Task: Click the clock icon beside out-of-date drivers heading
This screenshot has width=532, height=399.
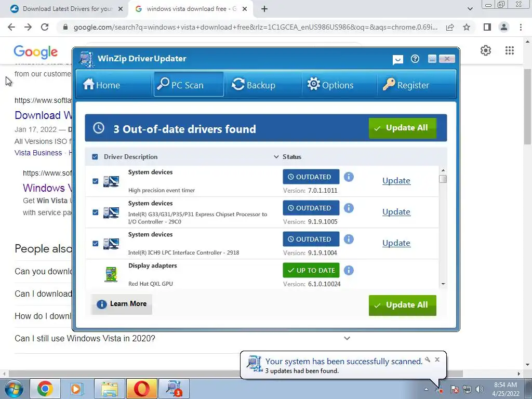Action: (x=99, y=128)
